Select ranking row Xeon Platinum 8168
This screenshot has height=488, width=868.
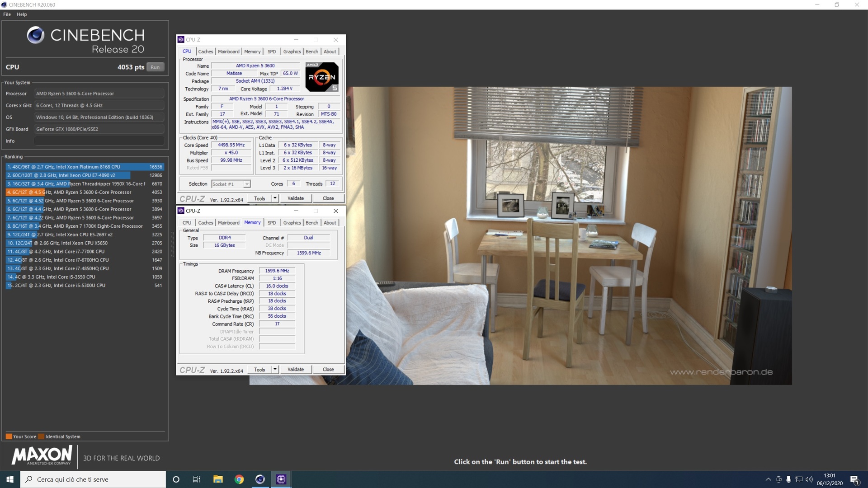(85, 167)
